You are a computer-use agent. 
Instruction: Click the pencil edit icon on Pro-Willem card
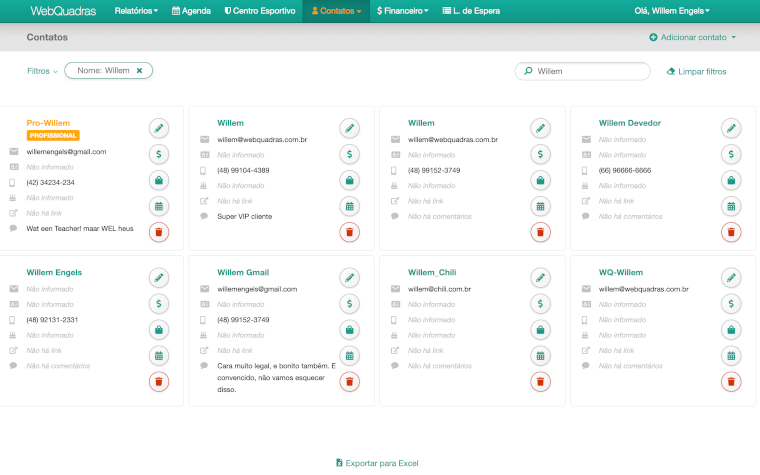tap(158, 128)
